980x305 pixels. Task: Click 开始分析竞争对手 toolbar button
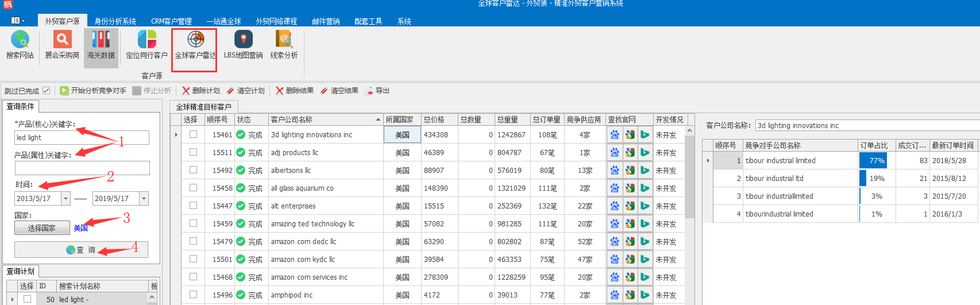(x=93, y=91)
